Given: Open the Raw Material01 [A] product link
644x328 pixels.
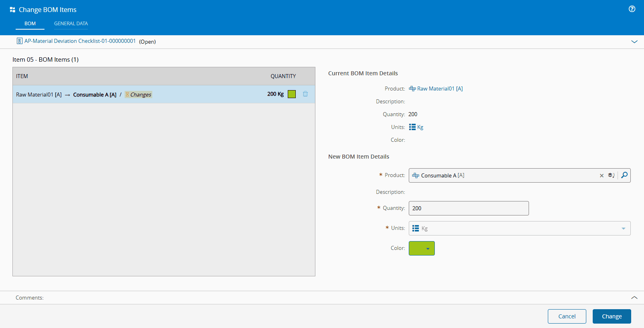Looking at the screenshot, I should [x=440, y=89].
